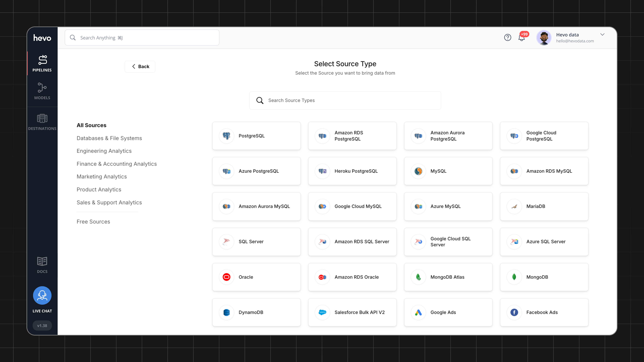Click the red Oracle icon

click(227, 277)
